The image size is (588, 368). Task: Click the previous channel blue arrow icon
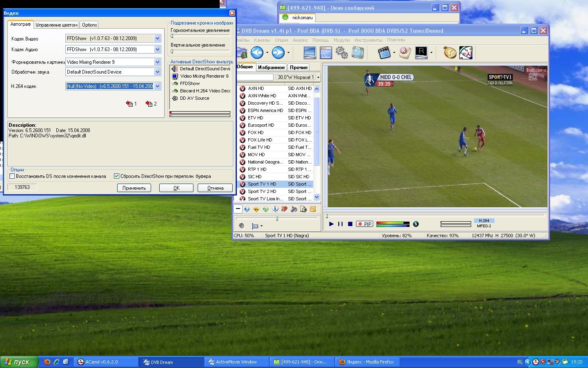coord(257,52)
